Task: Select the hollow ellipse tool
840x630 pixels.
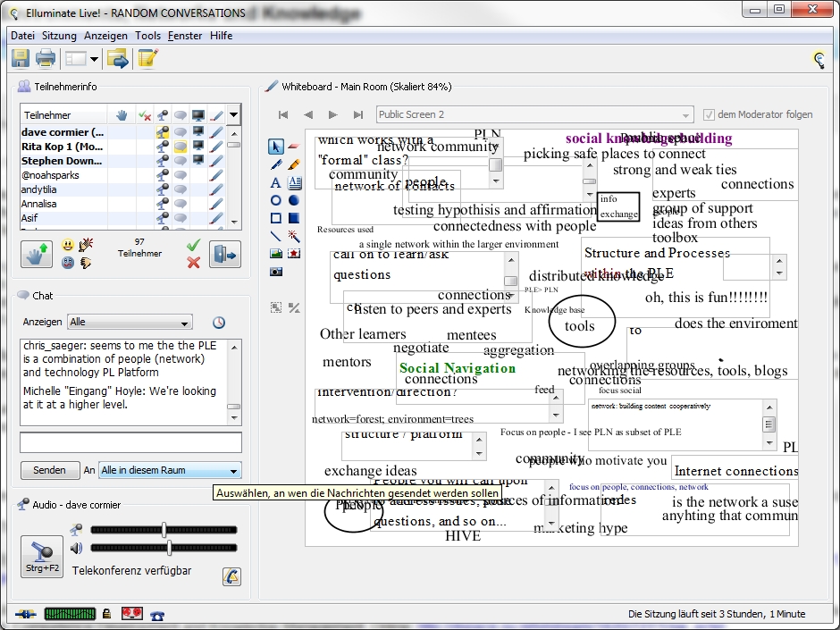Action: 276,200
